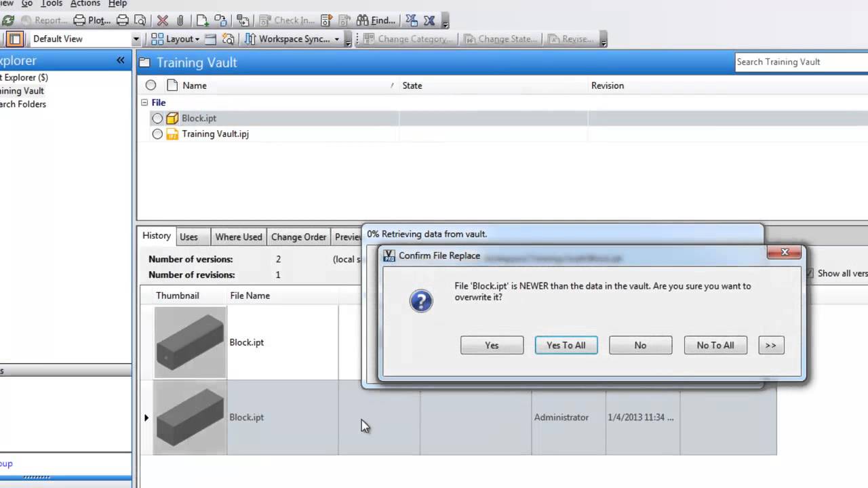Screen dimensions: 868x488
Task: Expand the dialog with the >> button
Action: tap(771, 345)
